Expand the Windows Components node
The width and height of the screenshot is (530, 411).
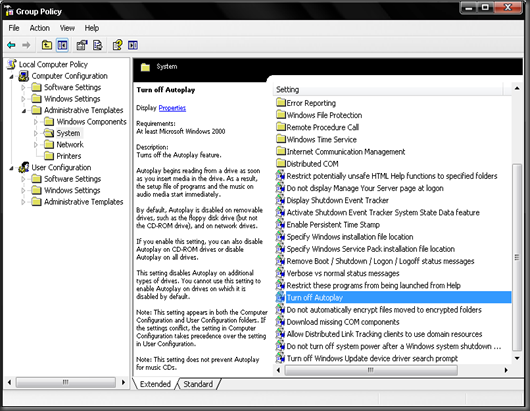click(x=36, y=122)
